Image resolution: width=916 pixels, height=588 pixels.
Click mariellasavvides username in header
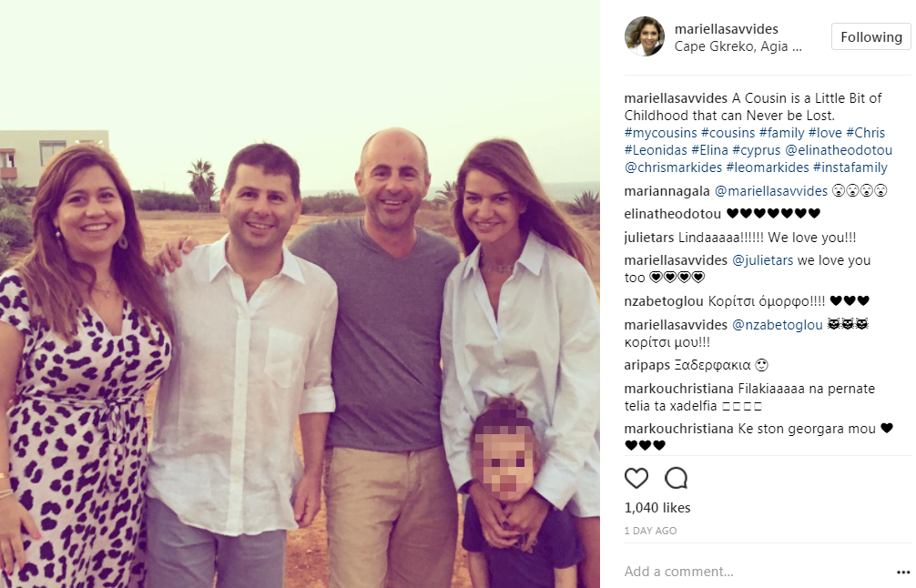[726, 28]
